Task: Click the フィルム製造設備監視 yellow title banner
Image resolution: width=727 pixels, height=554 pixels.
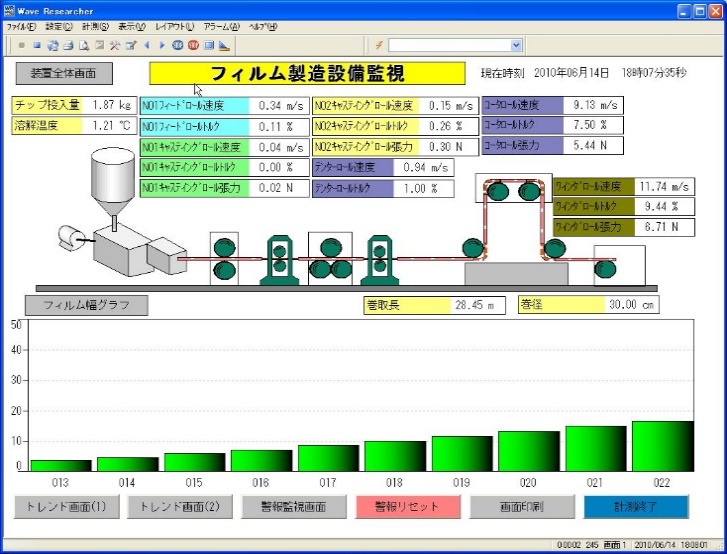Action: click(307, 73)
